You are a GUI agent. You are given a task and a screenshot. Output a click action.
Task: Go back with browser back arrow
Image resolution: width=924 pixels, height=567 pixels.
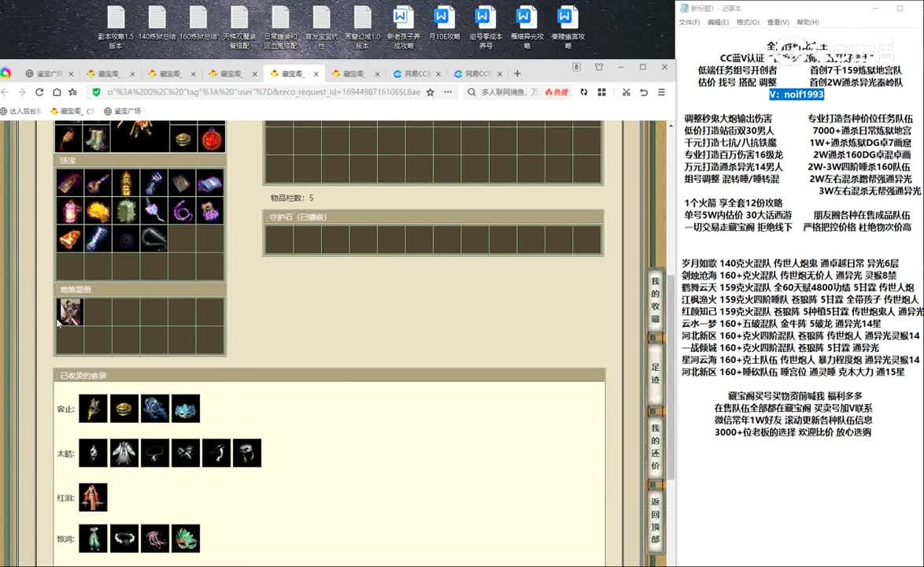pos(5,92)
